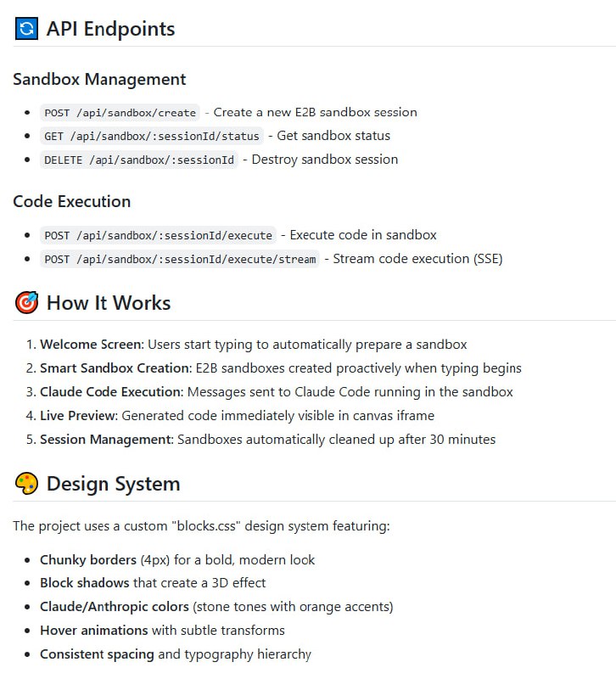Click the Code Execution subheading

[72, 201]
